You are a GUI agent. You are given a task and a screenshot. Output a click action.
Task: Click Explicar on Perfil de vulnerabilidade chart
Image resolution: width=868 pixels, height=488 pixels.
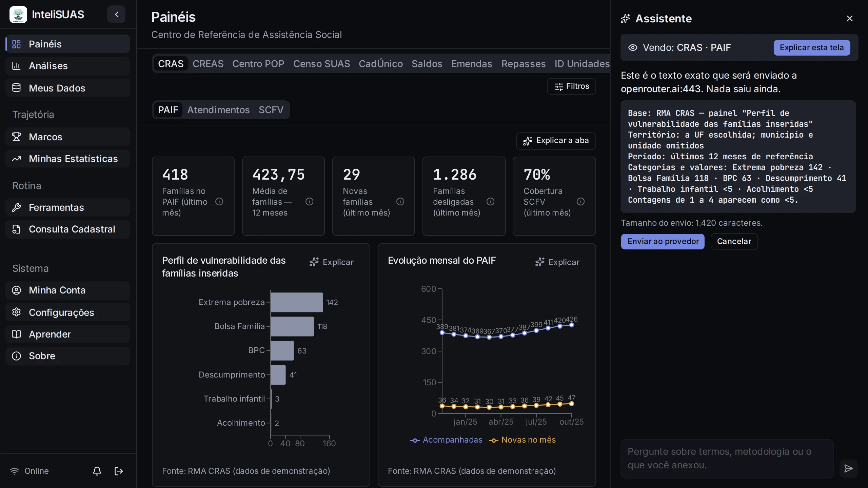pyautogui.click(x=332, y=262)
